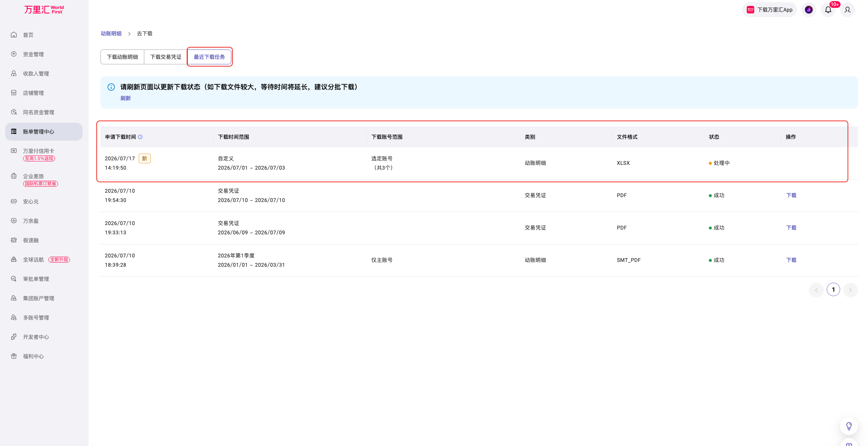Click the 万余盈 sidebar icon
The height and width of the screenshot is (446, 868).
point(14,221)
